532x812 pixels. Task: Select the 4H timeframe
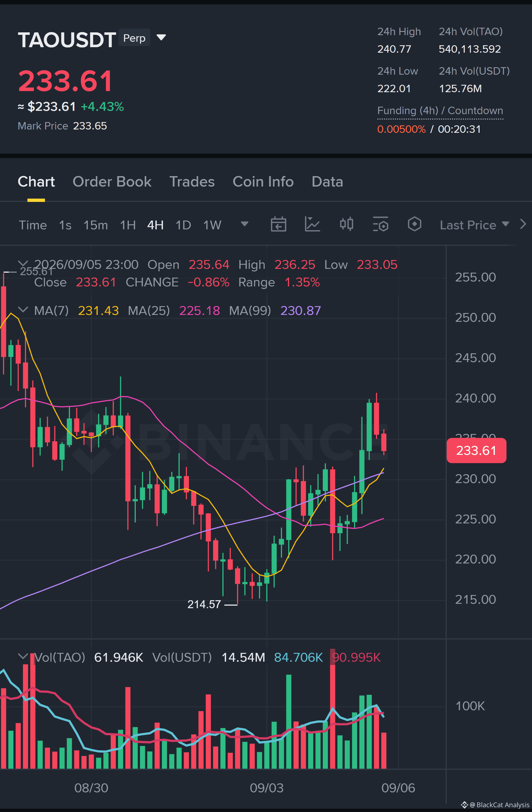155,225
